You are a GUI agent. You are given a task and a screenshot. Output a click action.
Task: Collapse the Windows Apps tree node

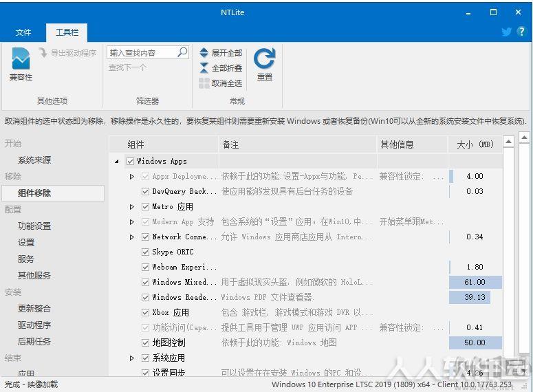click(x=117, y=162)
